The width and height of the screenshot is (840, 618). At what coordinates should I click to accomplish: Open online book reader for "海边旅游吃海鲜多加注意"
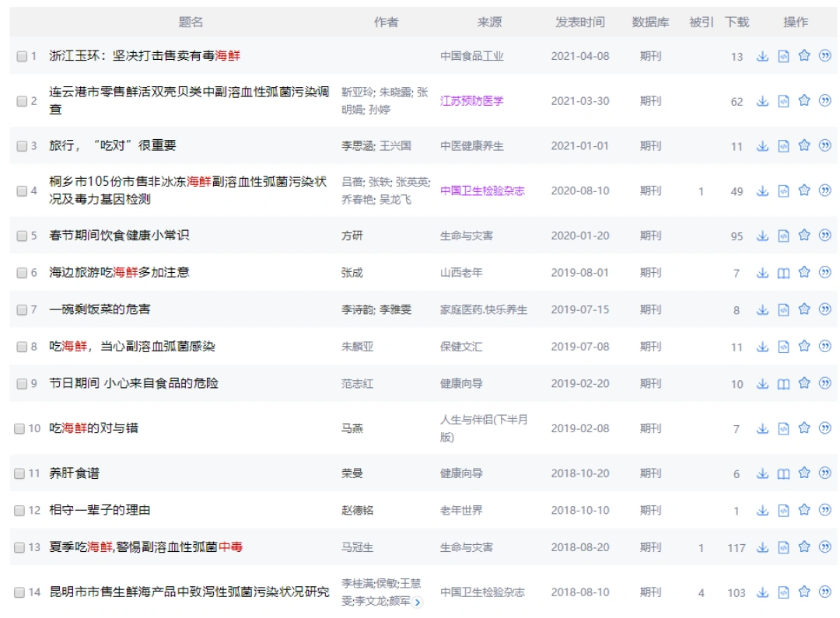(x=782, y=273)
